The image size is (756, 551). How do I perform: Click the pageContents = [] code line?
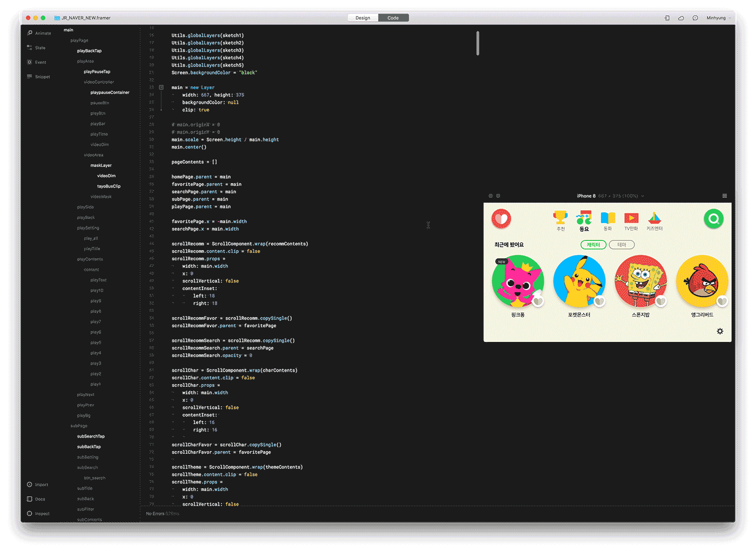point(194,162)
